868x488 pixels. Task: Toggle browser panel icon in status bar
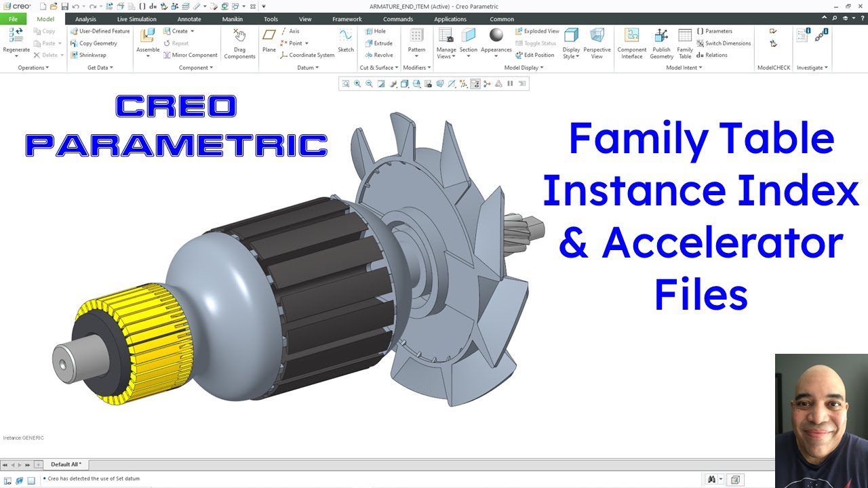(x=20, y=481)
